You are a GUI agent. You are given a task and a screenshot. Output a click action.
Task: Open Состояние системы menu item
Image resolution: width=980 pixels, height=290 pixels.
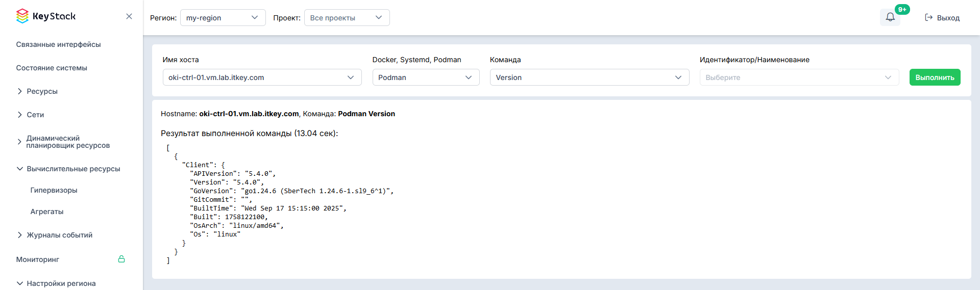52,68
